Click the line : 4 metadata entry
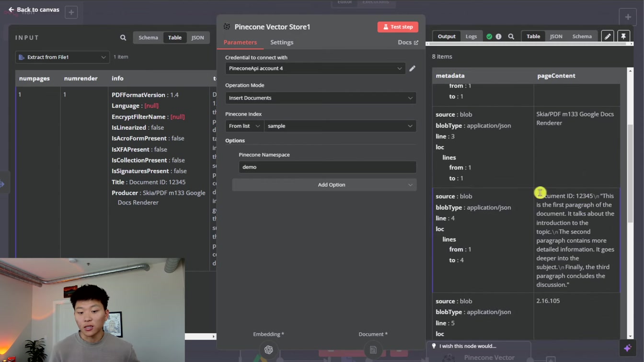644x362 pixels. (x=445, y=218)
